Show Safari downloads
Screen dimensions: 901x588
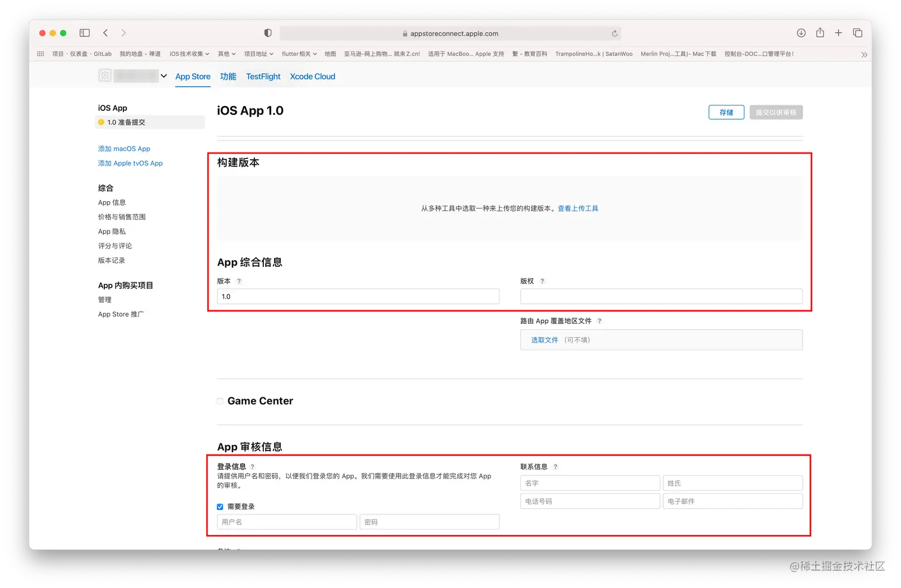[x=801, y=33]
